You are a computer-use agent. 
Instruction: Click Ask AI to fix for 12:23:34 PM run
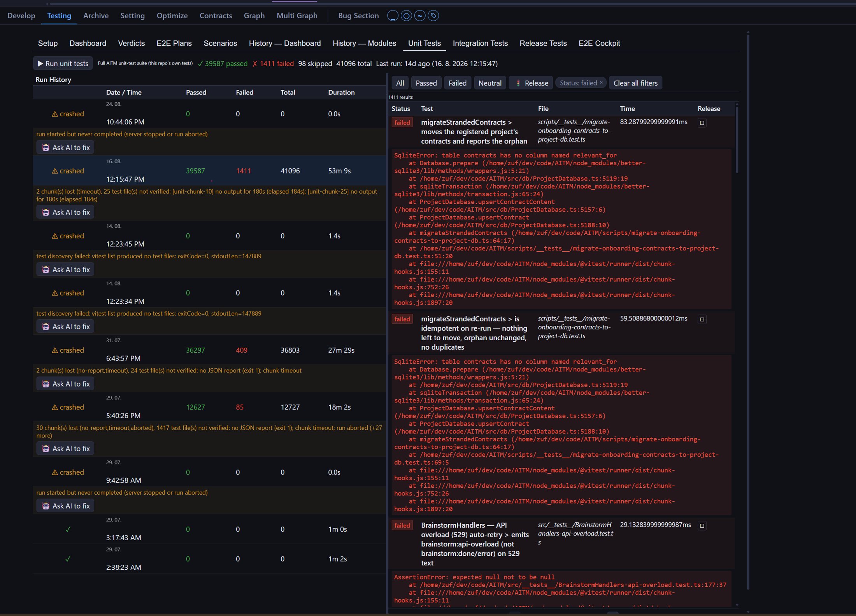point(65,327)
